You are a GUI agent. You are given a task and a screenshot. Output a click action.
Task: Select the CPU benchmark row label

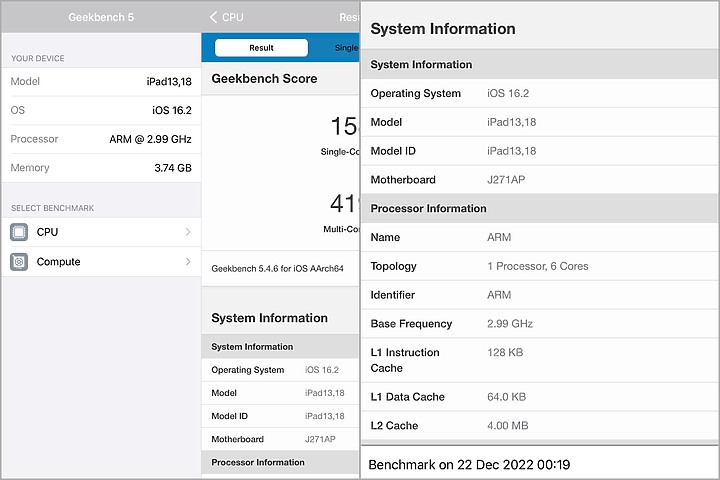(x=47, y=232)
